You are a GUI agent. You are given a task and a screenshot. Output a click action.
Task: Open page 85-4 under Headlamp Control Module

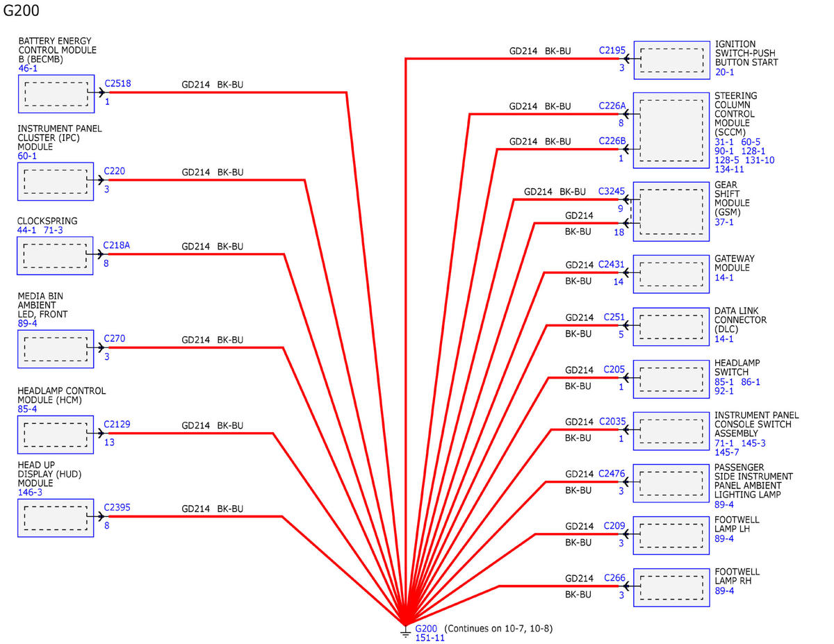[x=28, y=410]
